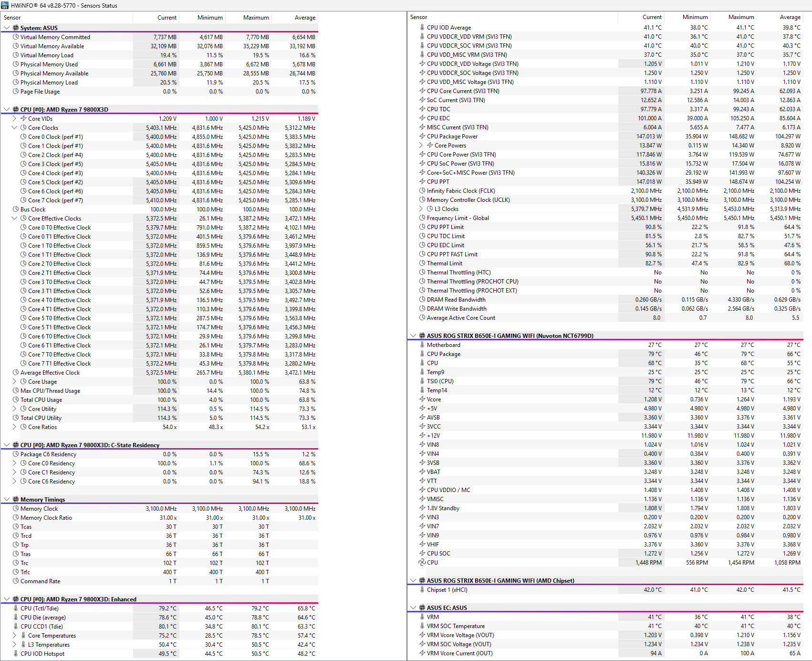Select the Physical Memory Used row
The image size is (812, 661).
(x=49, y=64)
